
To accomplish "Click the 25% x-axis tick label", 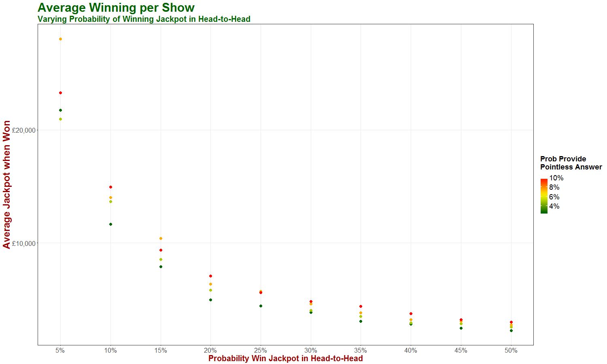I will pyautogui.click(x=261, y=351).
